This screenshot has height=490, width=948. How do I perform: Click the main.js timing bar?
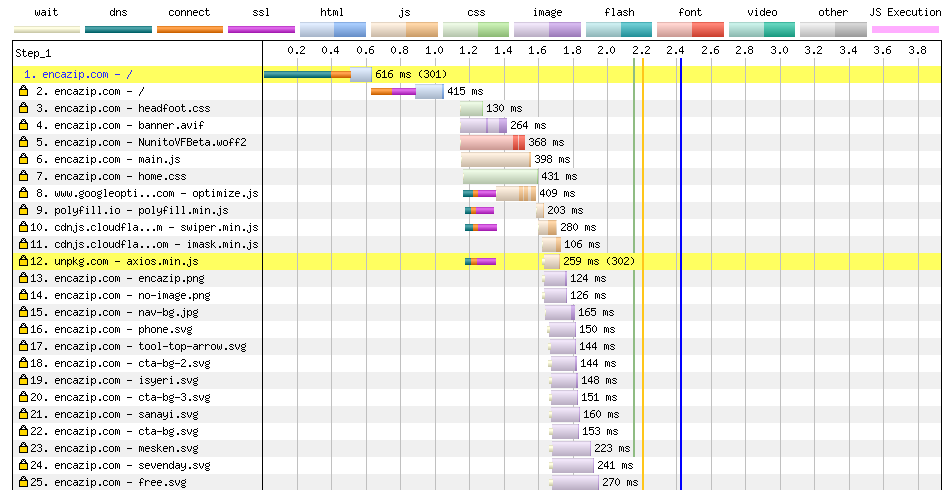496,160
